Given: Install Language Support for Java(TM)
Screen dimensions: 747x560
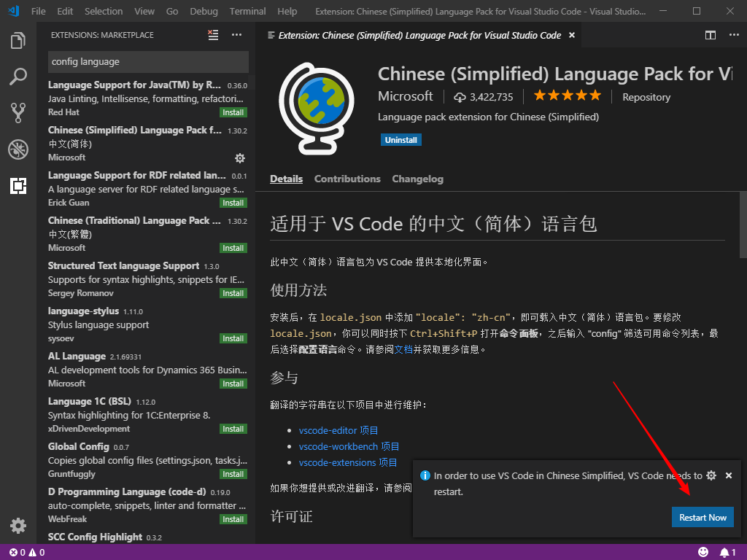Looking at the screenshot, I should (x=233, y=112).
